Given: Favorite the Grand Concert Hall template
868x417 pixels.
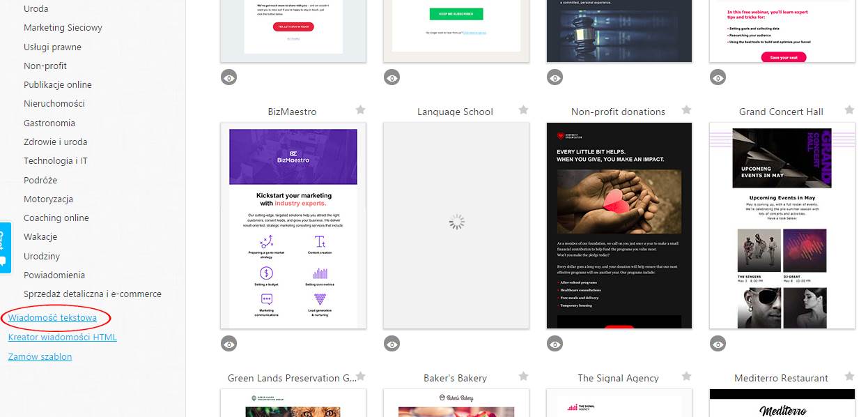Looking at the screenshot, I should point(849,110).
